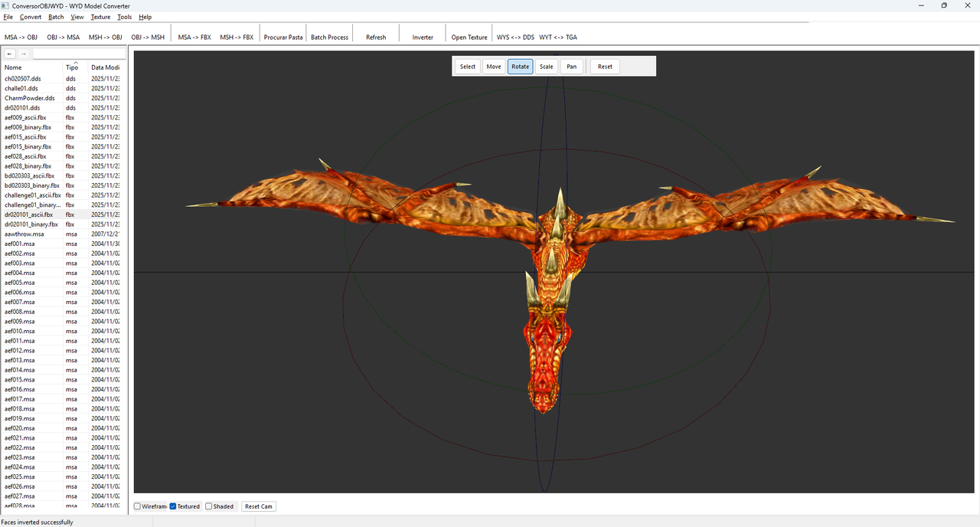Click the back arrow in file browser
The width and height of the screenshot is (980, 527).
coord(10,54)
